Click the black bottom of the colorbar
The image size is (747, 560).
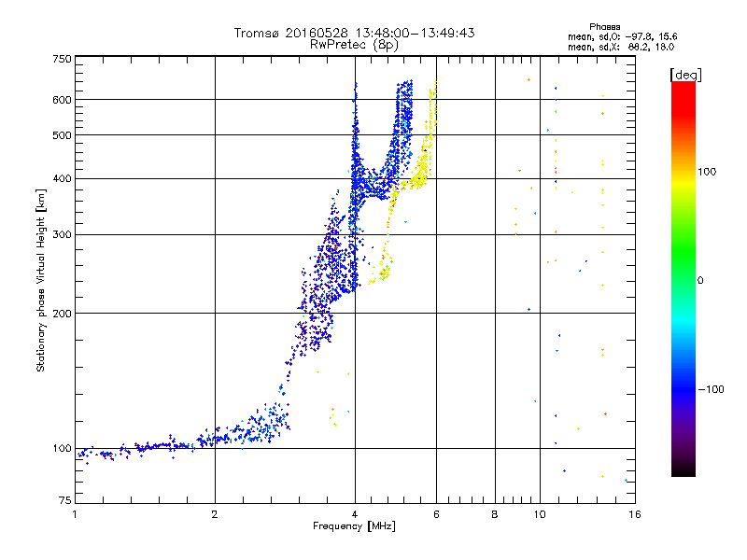[684, 469]
